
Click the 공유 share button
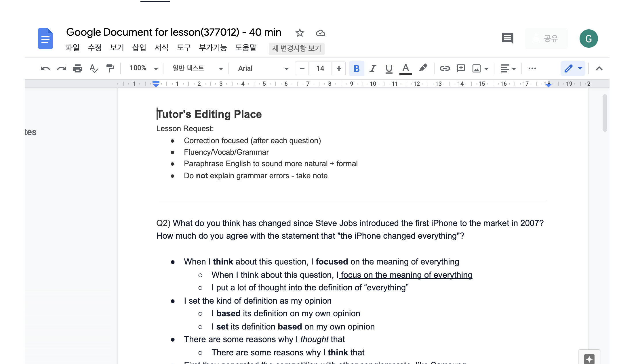(x=546, y=38)
